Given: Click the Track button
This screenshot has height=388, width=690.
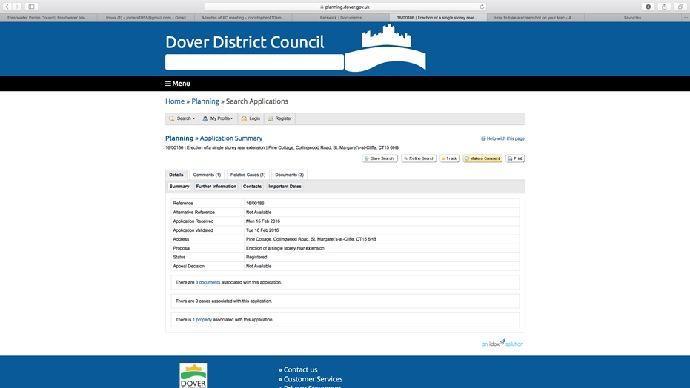Looking at the screenshot, I should coord(449,158).
